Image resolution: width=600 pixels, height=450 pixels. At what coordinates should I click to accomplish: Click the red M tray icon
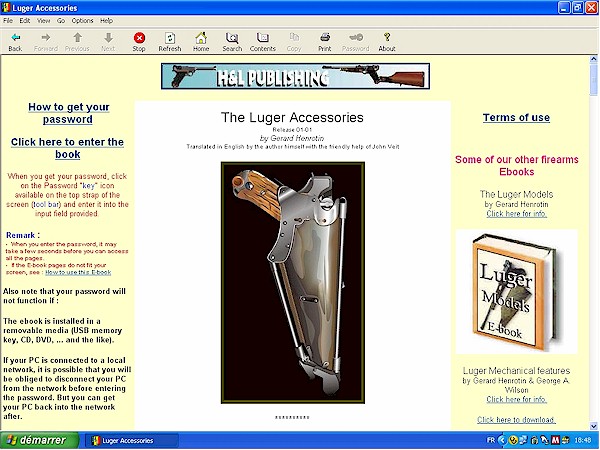pos(556,440)
